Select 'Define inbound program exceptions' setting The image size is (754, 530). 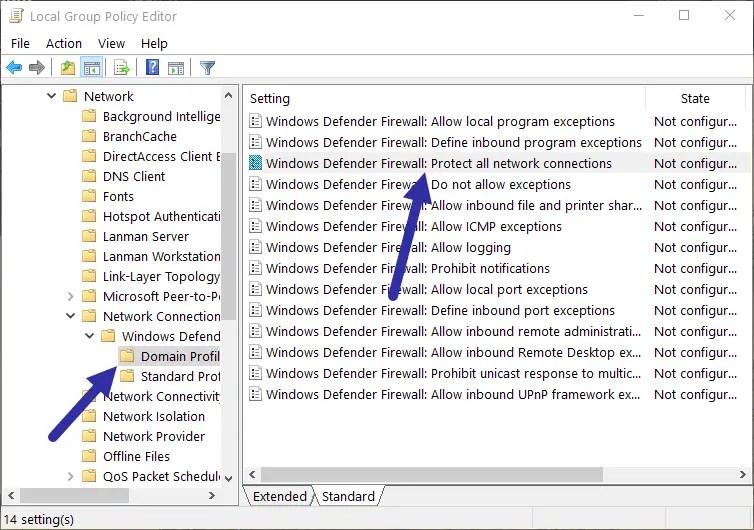pos(453,142)
